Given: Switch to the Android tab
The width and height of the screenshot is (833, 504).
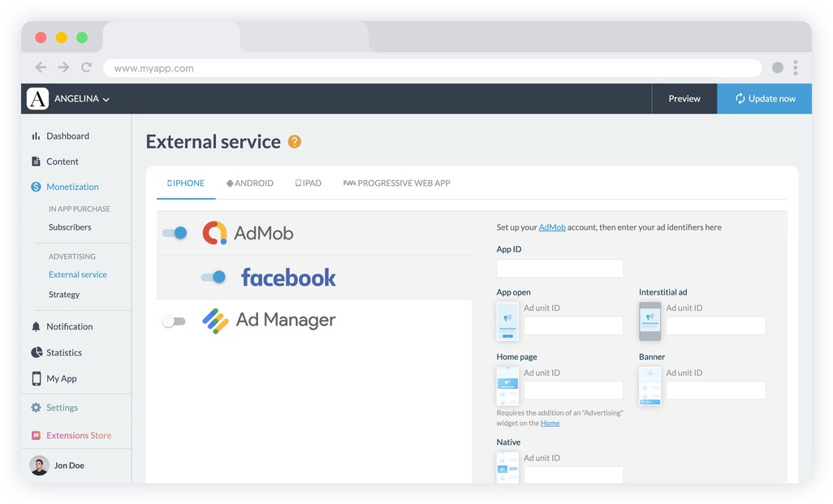Looking at the screenshot, I should pos(249,183).
